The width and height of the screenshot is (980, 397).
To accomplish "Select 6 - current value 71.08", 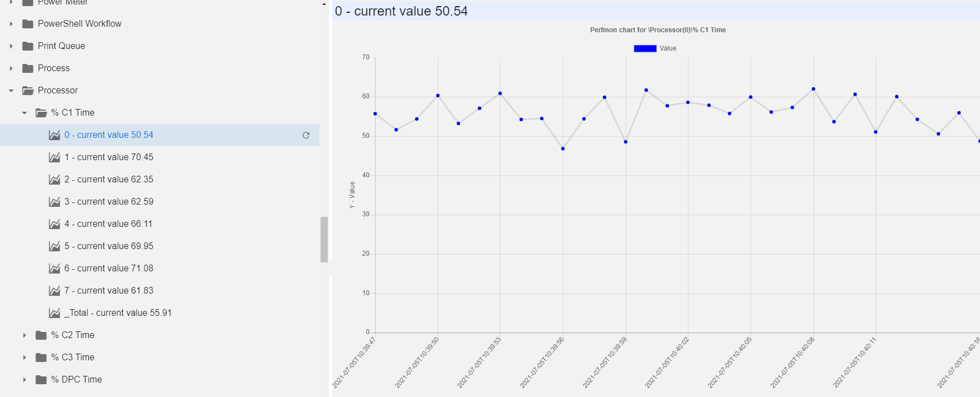I will click(x=109, y=269).
